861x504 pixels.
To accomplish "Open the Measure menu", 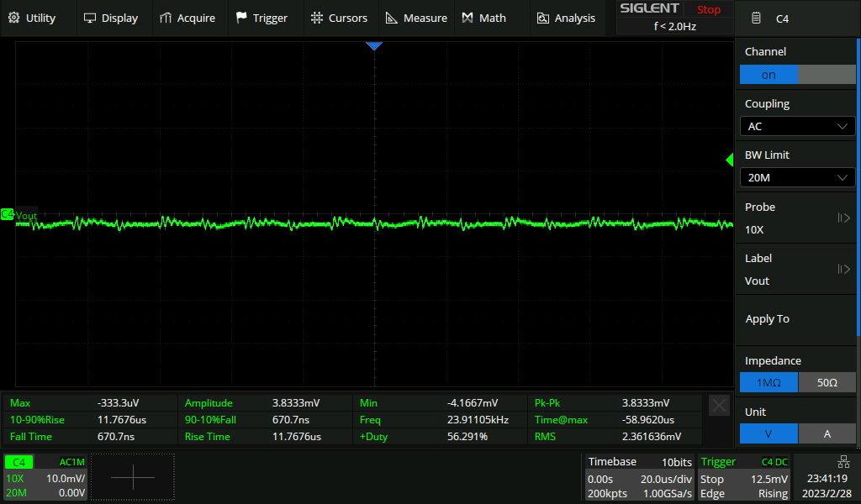I will (417, 18).
